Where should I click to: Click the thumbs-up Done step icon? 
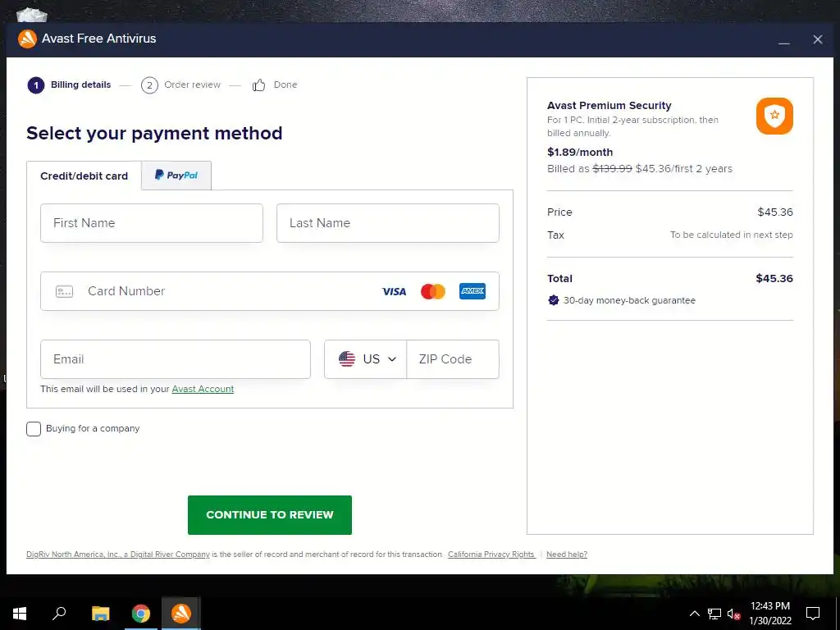(258, 84)
